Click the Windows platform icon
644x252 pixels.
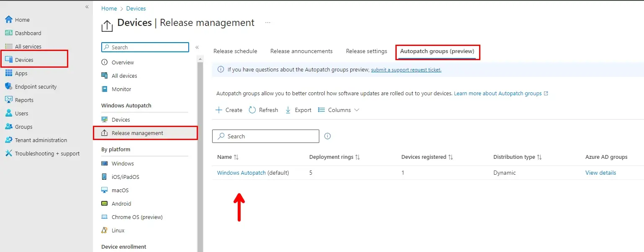click(105, 163)
